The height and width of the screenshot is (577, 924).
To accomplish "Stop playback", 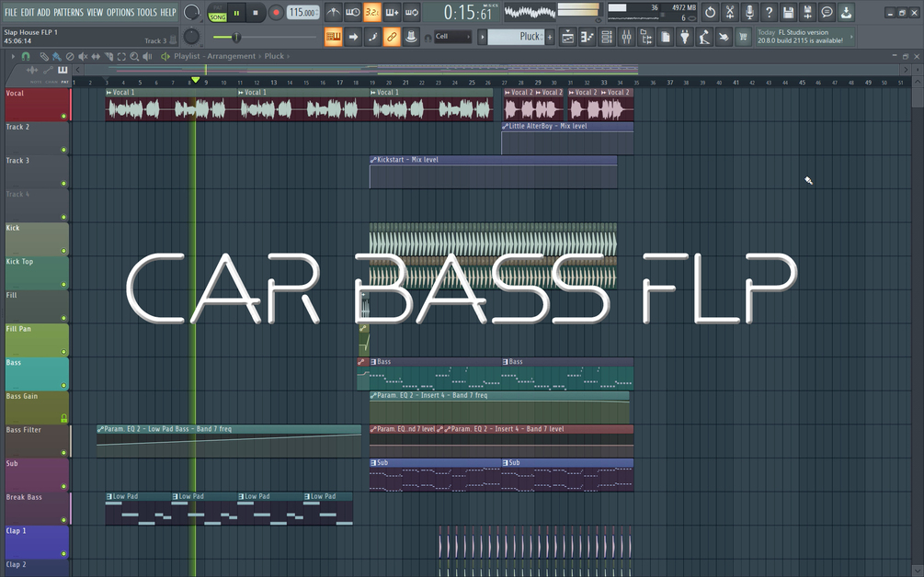I will [256, 12].
